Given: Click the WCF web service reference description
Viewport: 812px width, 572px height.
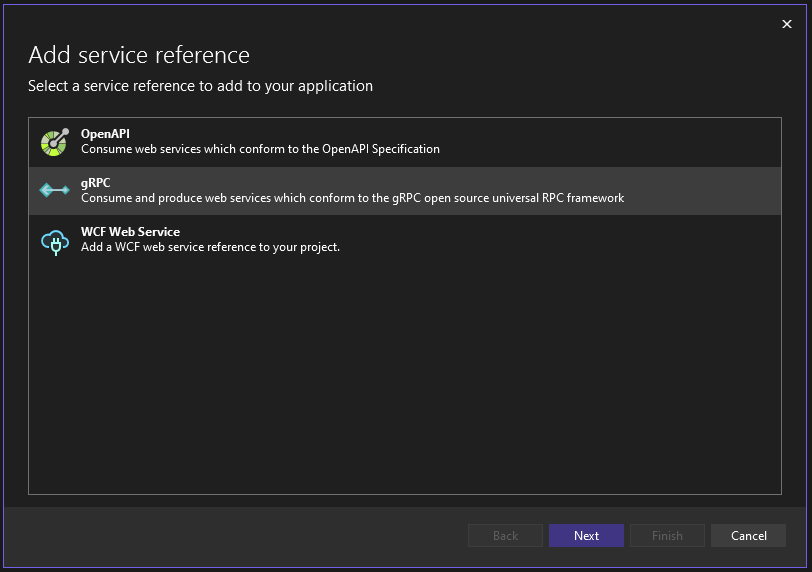Looking at the screenshot, I should [x=210, y=247].
